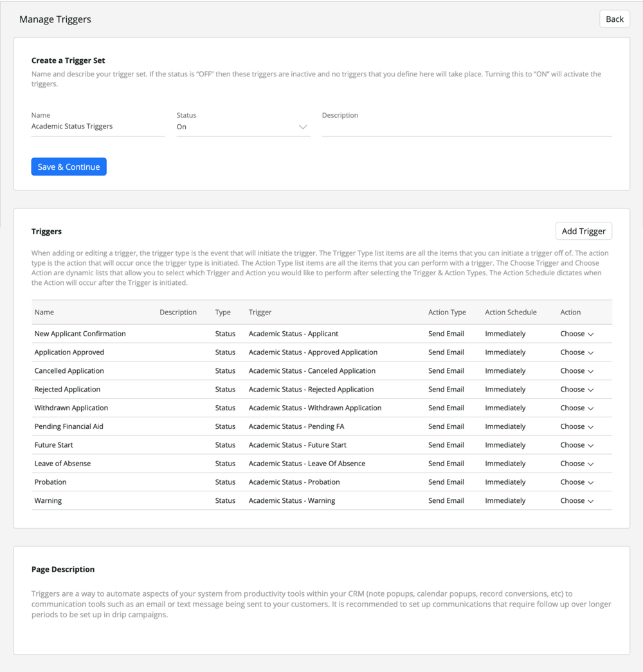Click the Manage Triggers page title

click(55, 19)
